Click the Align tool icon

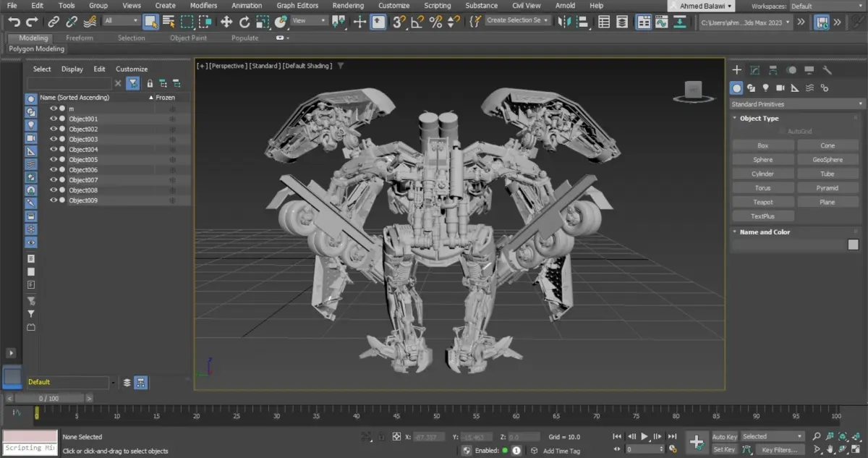(584, 22)
